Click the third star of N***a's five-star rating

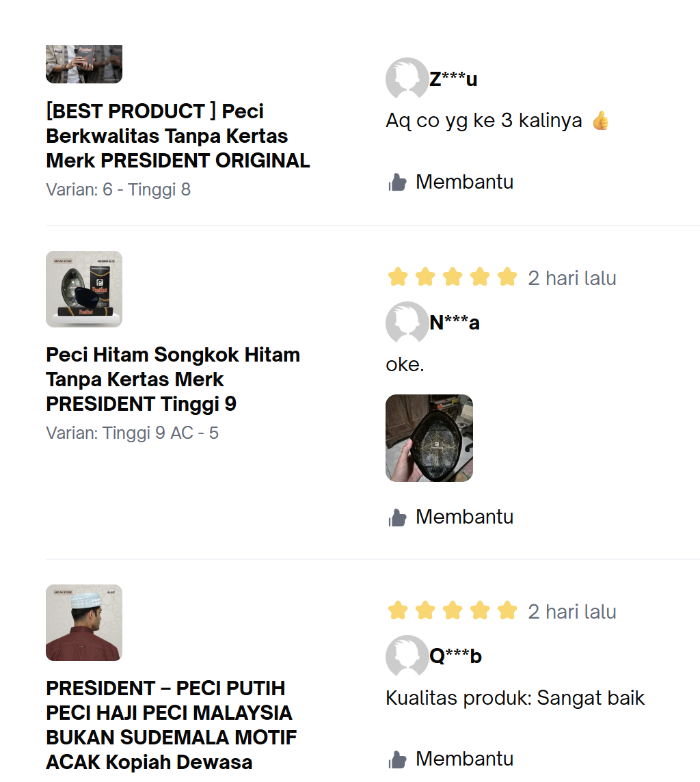[x=452, y=278]
